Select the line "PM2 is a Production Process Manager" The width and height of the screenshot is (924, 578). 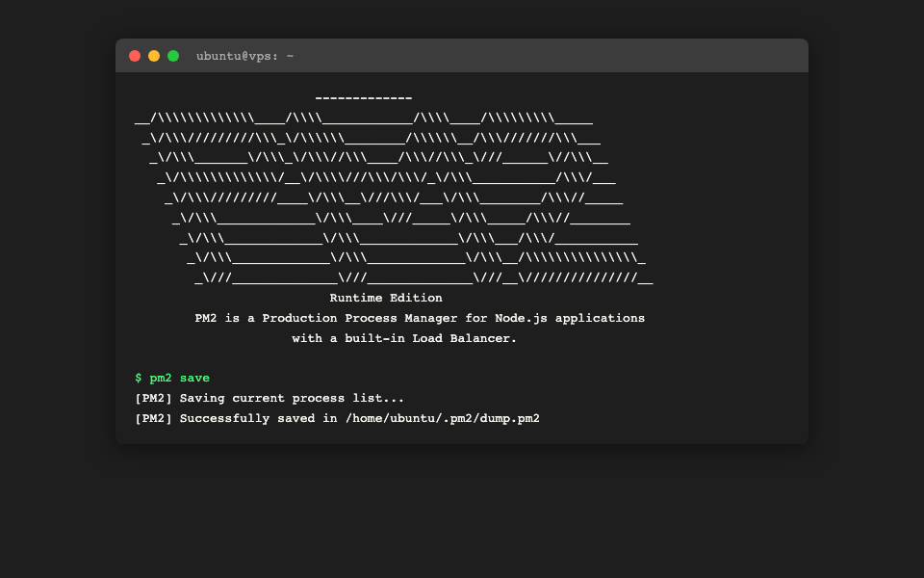coord(420,319)
